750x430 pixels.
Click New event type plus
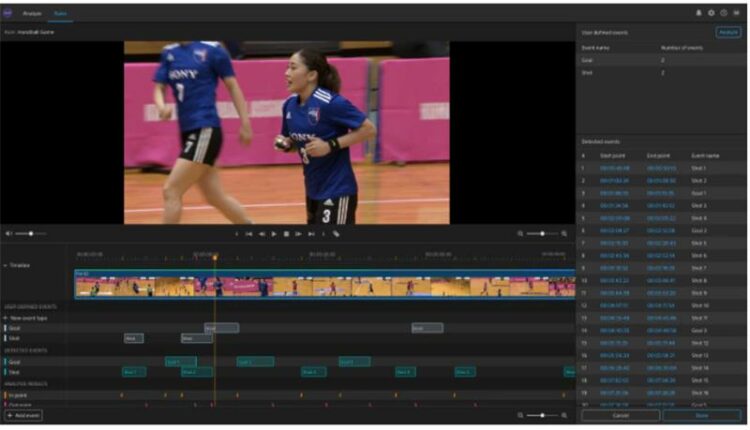(x=6, y=317)
